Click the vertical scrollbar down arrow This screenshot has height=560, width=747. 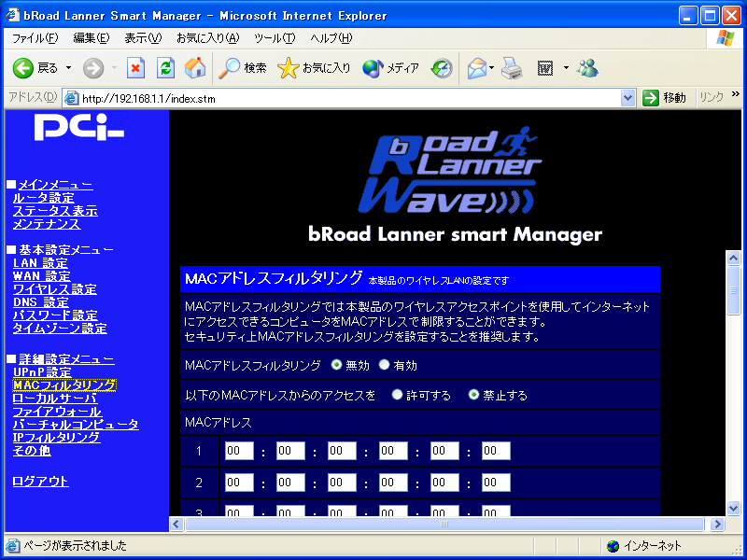pos(733,508)
